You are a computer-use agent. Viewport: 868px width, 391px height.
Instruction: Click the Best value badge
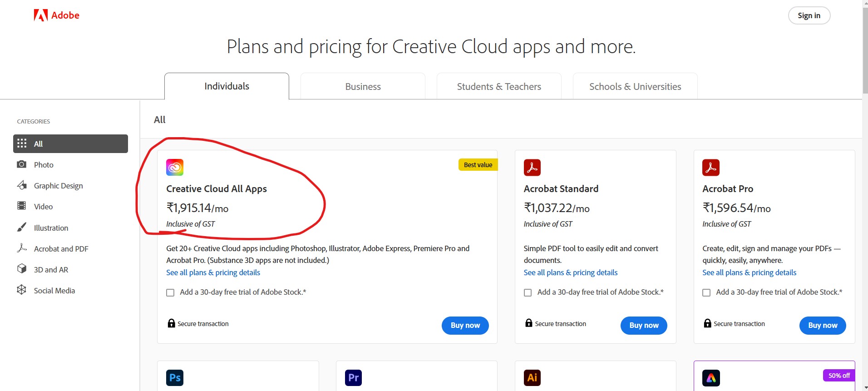click(x=478, y=165)
